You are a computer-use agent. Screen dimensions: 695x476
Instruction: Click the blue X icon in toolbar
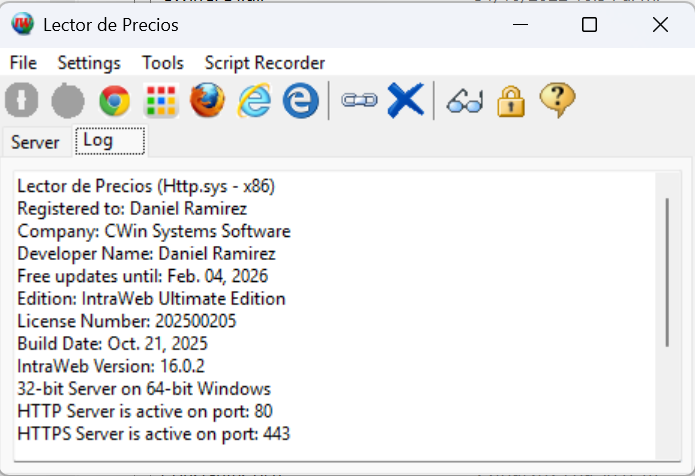405,101
